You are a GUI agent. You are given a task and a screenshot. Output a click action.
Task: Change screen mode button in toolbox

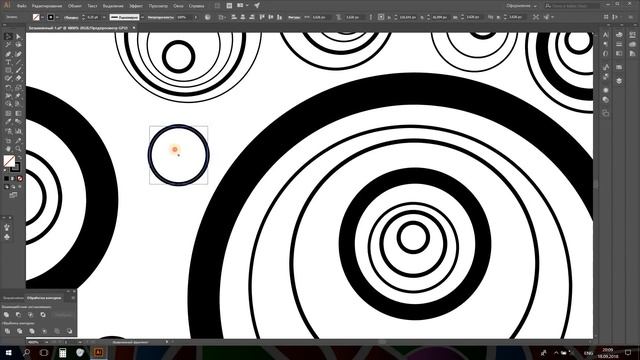[13, 196]
